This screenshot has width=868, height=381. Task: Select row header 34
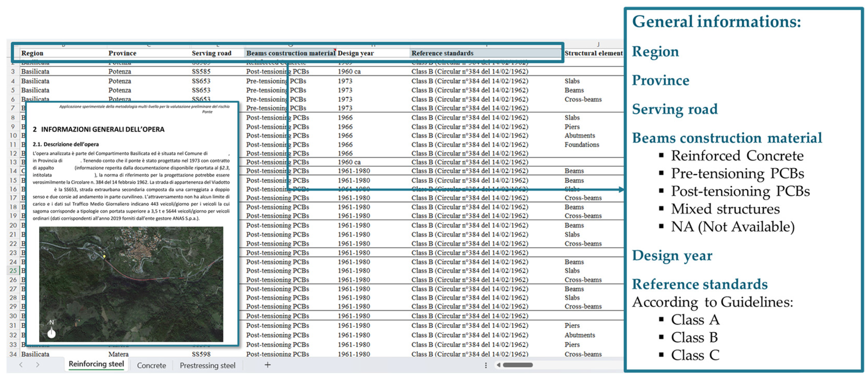coord(13,354)
